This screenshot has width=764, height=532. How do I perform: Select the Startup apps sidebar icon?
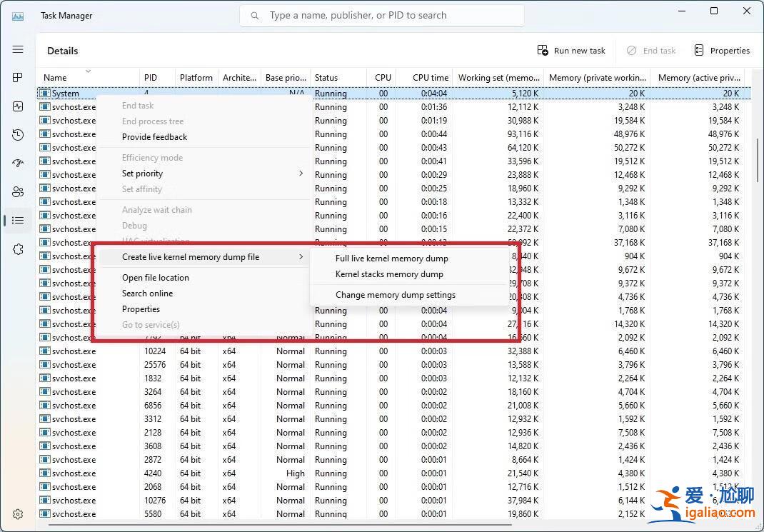[17, 163]
